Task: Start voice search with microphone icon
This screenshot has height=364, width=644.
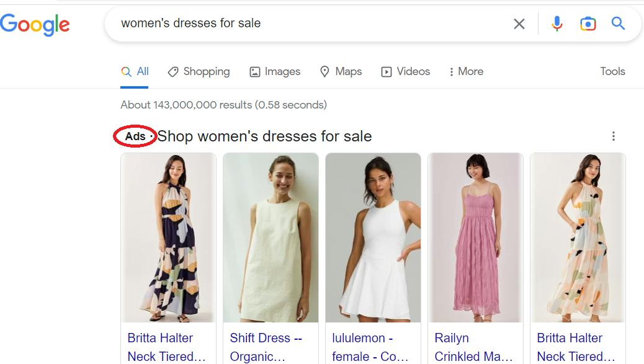Action: coord(557,24)
